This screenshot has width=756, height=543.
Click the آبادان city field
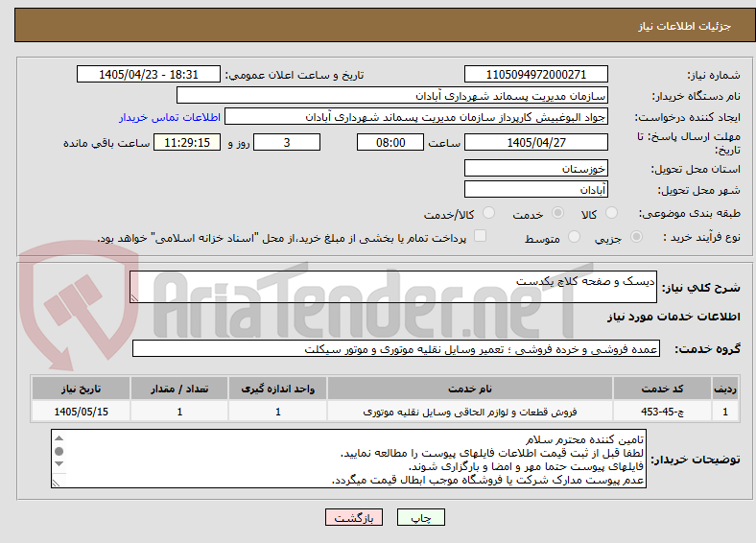click(535, 189)
